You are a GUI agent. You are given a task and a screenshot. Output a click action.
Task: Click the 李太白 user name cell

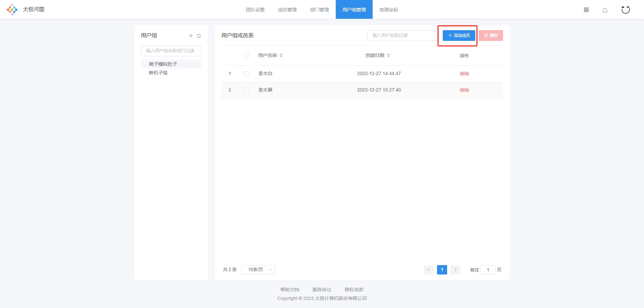(265, 74)
